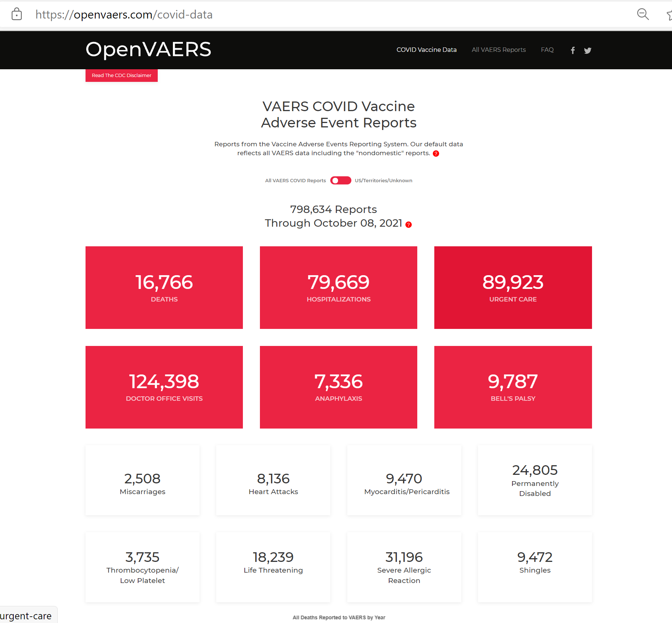This screenshot has width=672, height=623.
Task: Click the zoom magnifier icon in address bar
Action: pyautogui.click(x=643, y=14)
